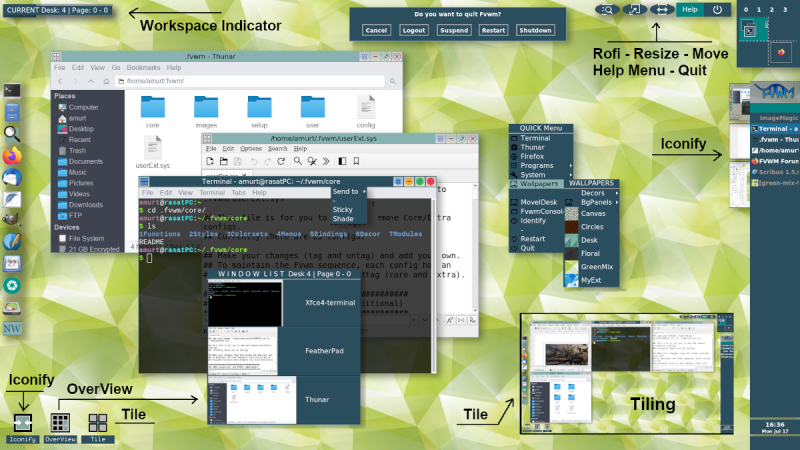Click the power Quit icon in top panel
The image size is (800, 450).
pos(717,10)
